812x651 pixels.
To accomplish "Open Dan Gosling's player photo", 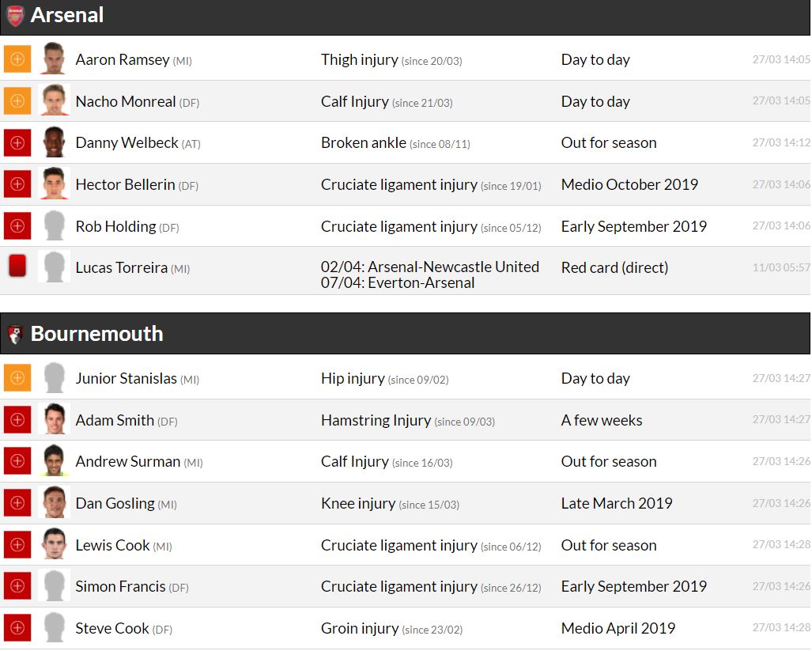I will [55, 503].
